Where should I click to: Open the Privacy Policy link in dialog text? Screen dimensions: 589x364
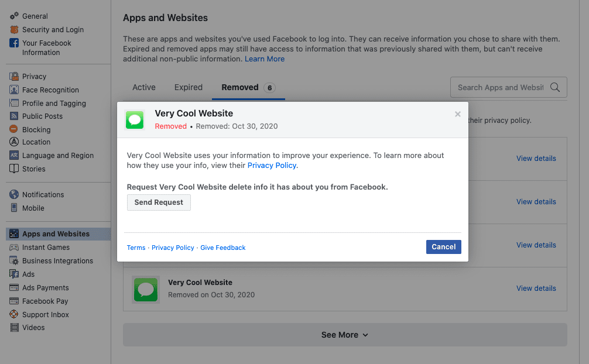272,166
